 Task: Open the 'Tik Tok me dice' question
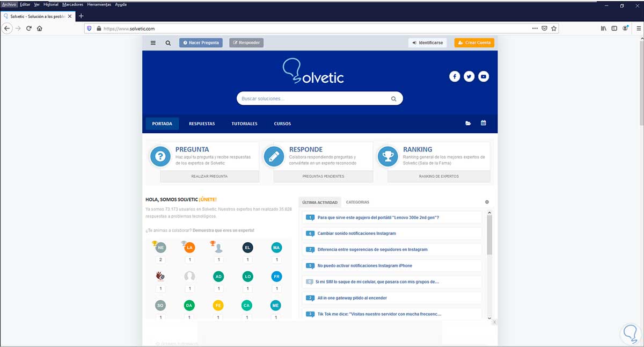point(379,314)
